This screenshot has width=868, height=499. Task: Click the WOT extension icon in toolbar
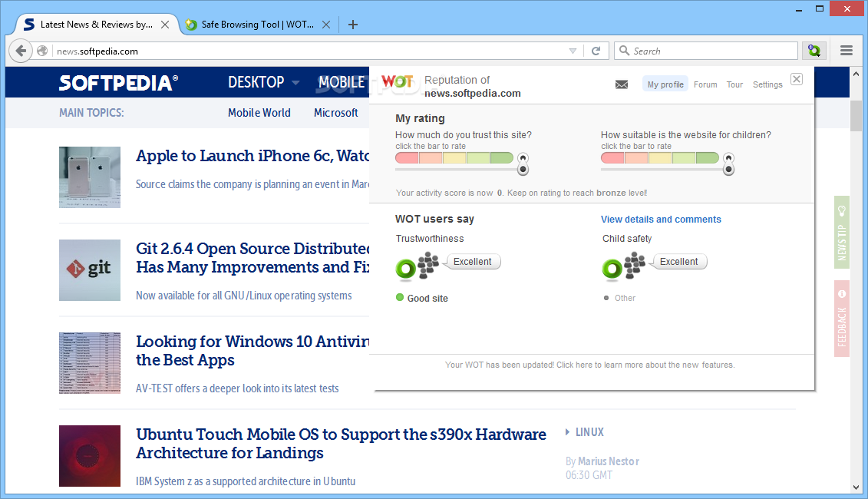[814, 51]
